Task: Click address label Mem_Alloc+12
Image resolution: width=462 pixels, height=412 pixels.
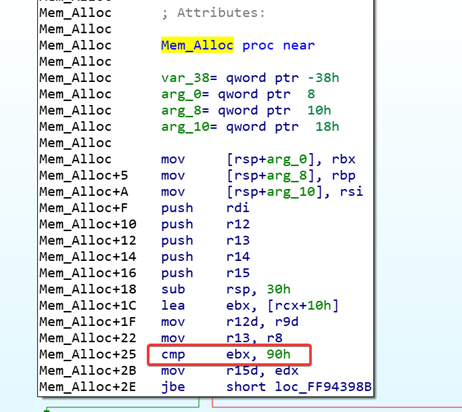Action: tap(88, 240)
